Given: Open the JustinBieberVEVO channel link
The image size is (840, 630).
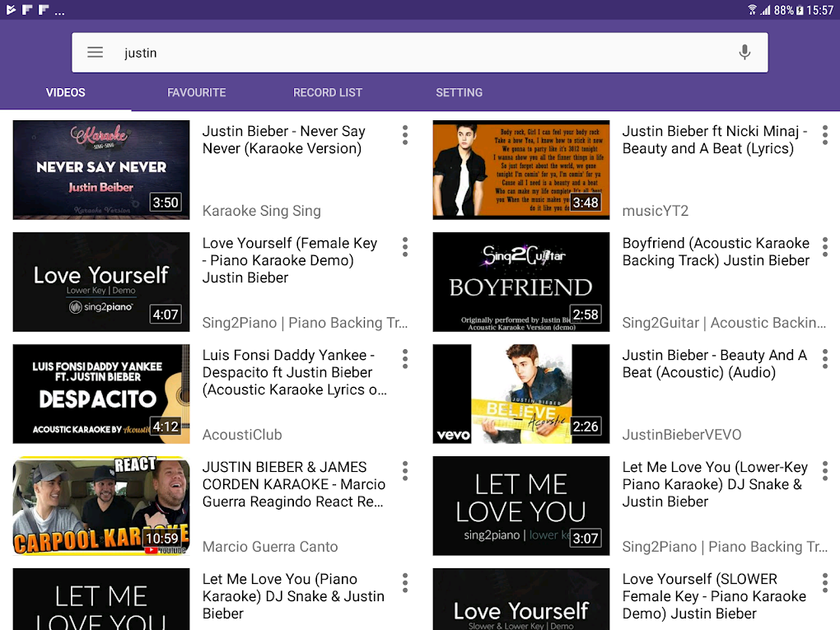Looking at the screenshot, I should (684, 433).
